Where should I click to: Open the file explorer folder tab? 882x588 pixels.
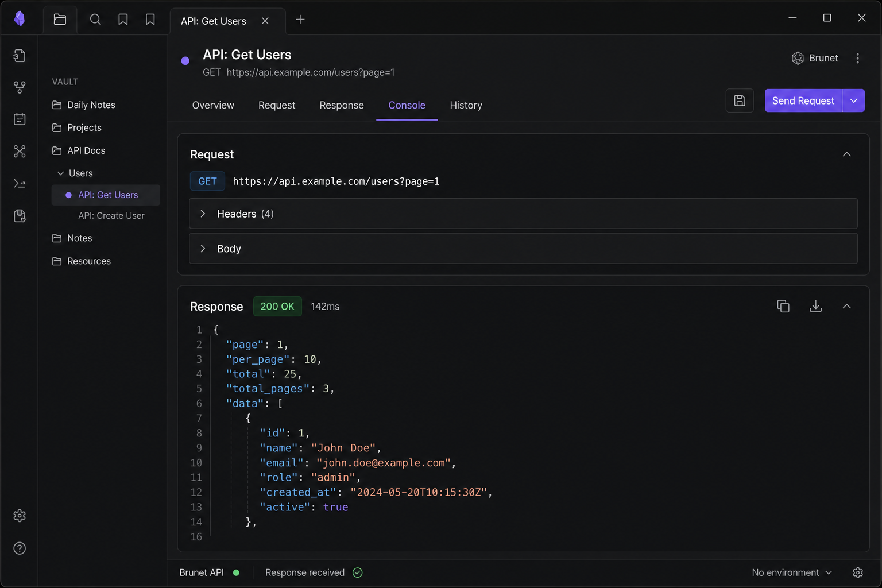(x=60, y=20)
